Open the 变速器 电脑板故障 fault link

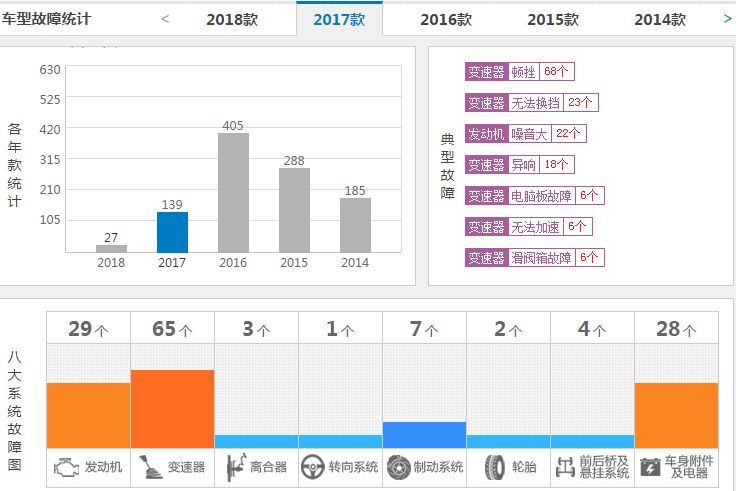click(x=534, y=196)
